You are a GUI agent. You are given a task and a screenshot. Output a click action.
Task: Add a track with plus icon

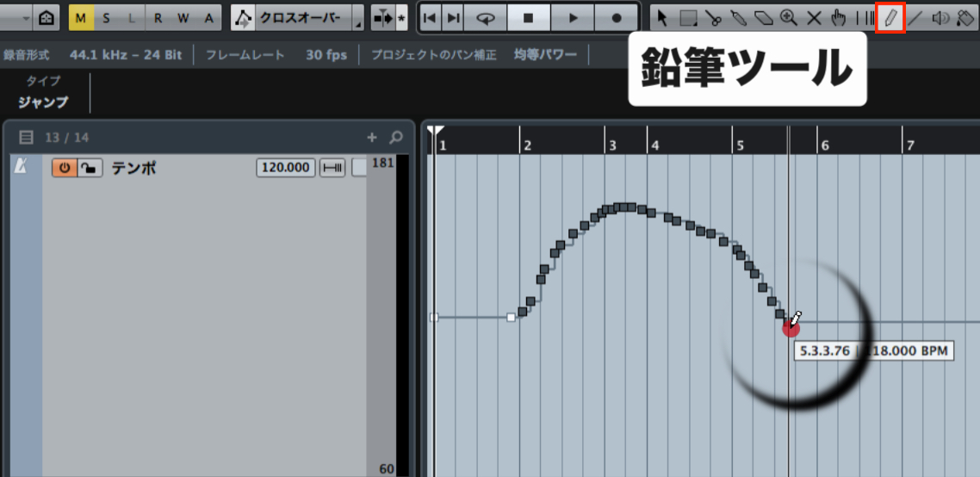tap(372, 137)
